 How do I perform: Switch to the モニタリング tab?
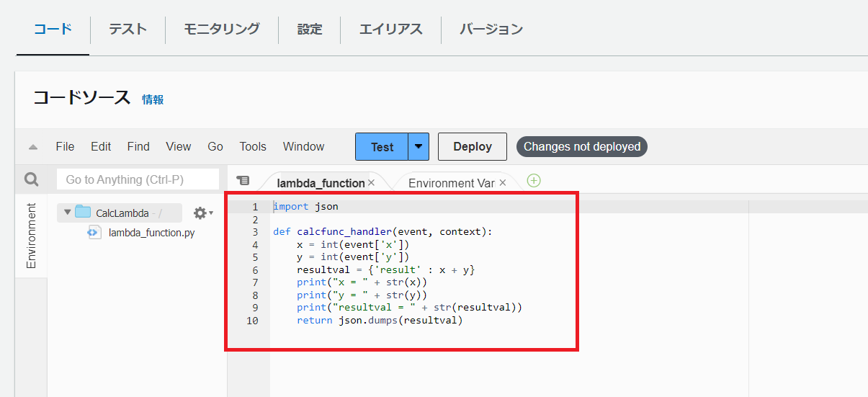point(221,29)
